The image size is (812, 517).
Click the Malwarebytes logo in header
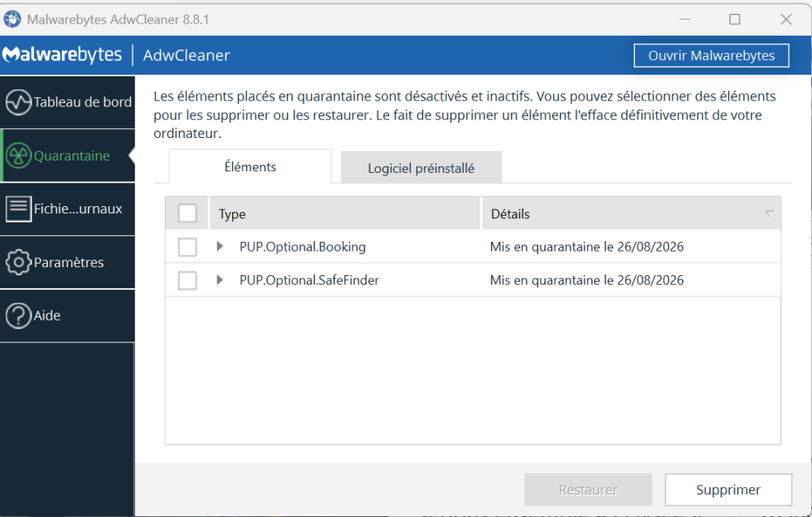click(63, 55)
